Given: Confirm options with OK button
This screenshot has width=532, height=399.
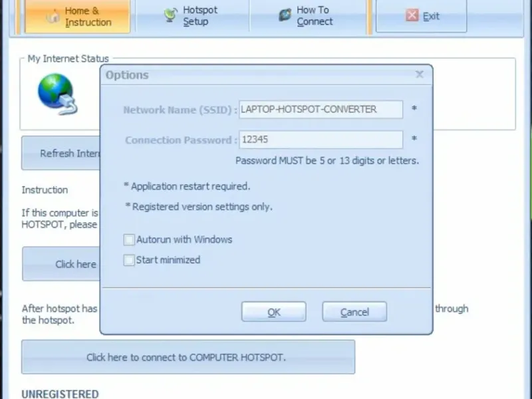Looking at the screenshot, I should [x=274, y=312].
